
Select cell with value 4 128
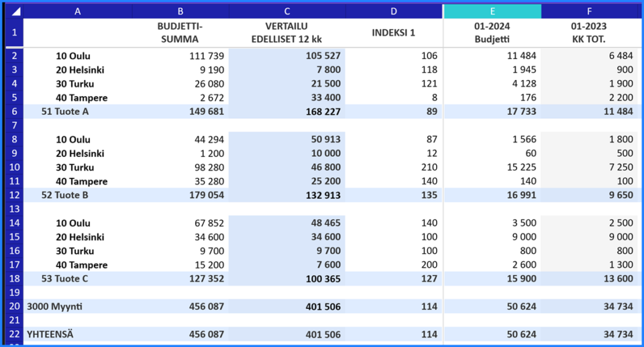492,83
